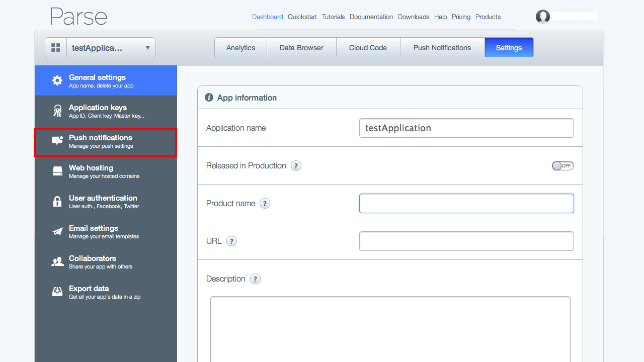Click the user avatar icon

point(543,17)
